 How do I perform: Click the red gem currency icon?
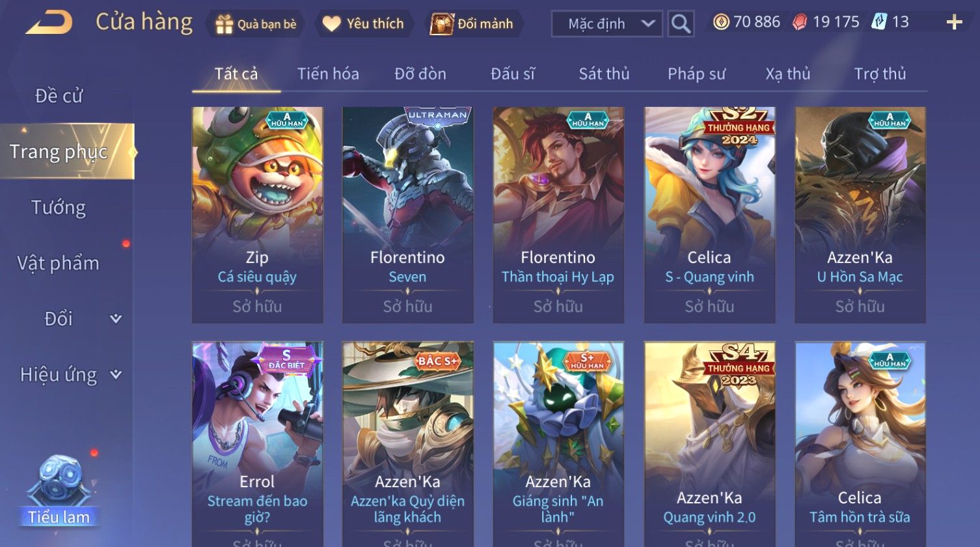pyautogui.click(x=800, y=22)
